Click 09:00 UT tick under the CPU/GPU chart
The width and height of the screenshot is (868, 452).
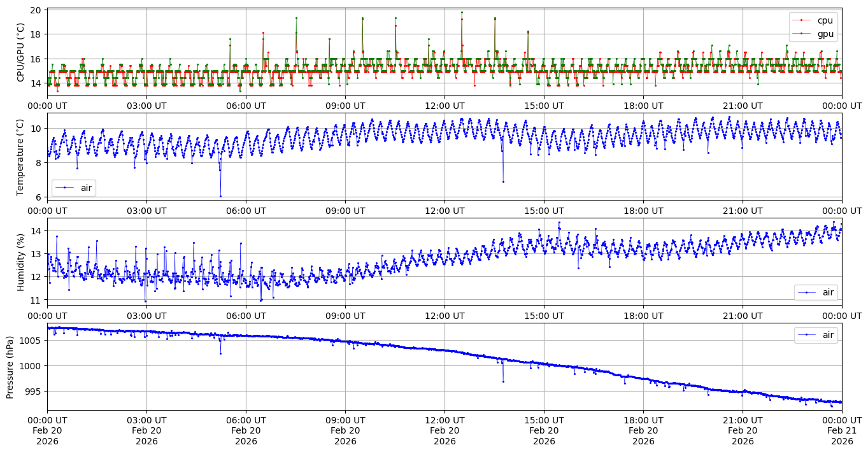click(x=345, y=106)
